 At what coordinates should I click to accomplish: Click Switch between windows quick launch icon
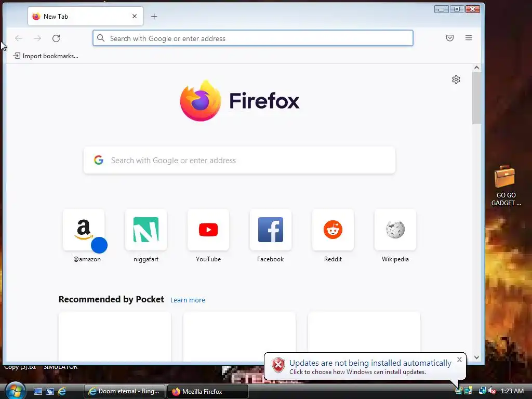pyautogui.click(x=50, y=392)
